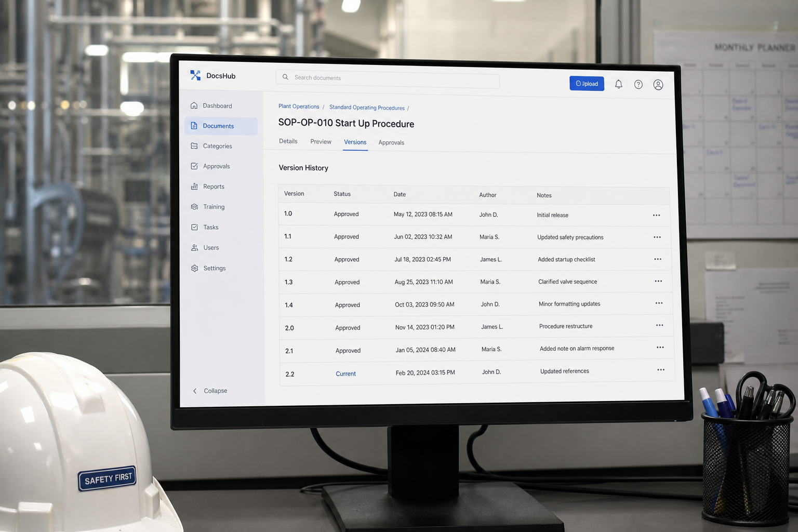Open more options for version 1.4
Screen dimensions: 798x532
coord(659,303)
